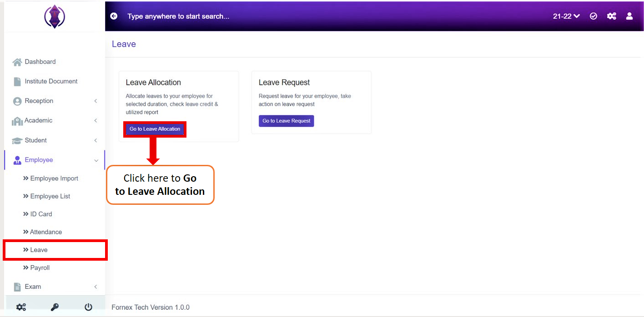Image resolution: width=644 pixels, height=317 pixels.
Task: Open Payroll submenu item
Action: click(40, 268)
